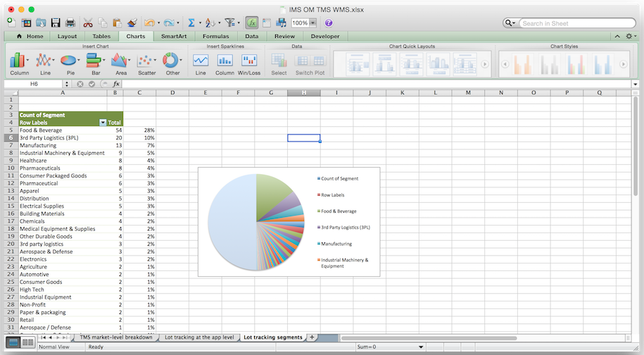Open the zoom percentage dropdown
This screenshot has height=355, width=644.
312,23
